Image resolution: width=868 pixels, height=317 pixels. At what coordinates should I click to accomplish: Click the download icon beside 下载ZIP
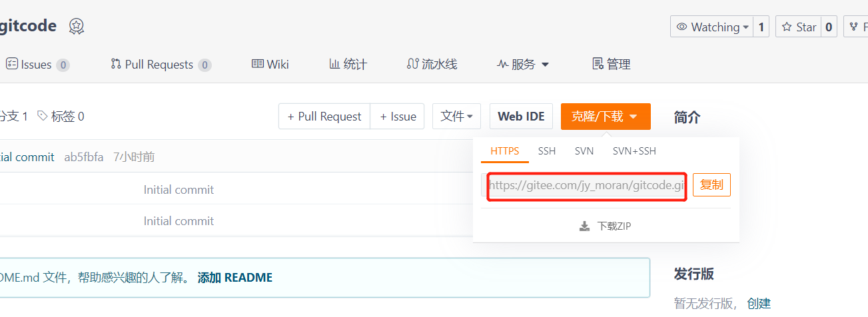tap(584, 226)
